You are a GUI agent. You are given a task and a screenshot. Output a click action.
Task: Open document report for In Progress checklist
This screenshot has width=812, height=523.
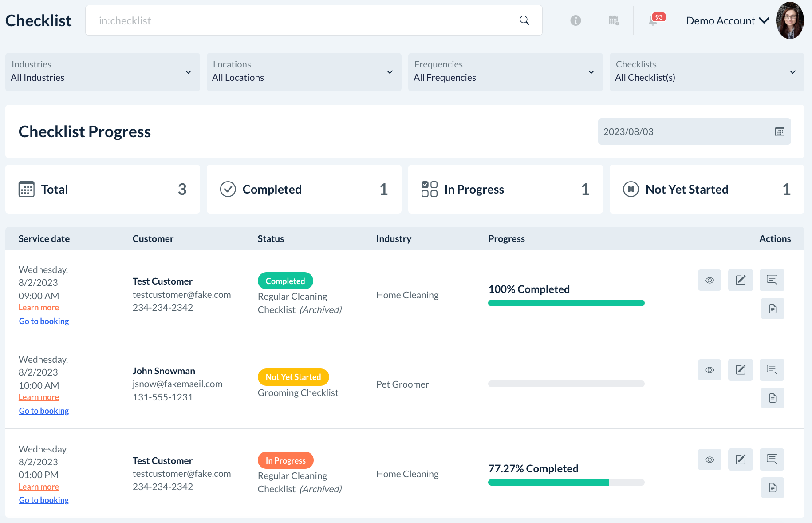tap(772, 488)
